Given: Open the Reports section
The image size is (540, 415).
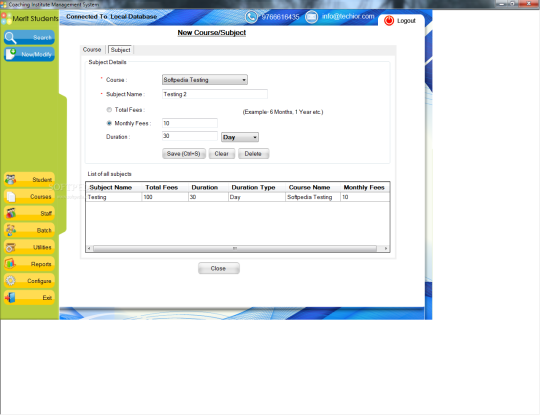Looking at the screenshot, I should (x=29, y=264).
